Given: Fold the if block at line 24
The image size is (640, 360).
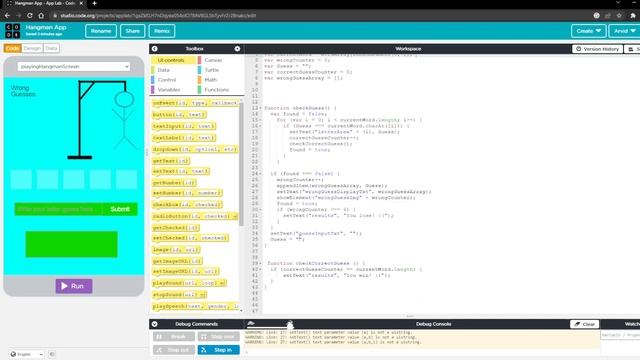Looking at the screenshot, I should [x=260, y=173].
